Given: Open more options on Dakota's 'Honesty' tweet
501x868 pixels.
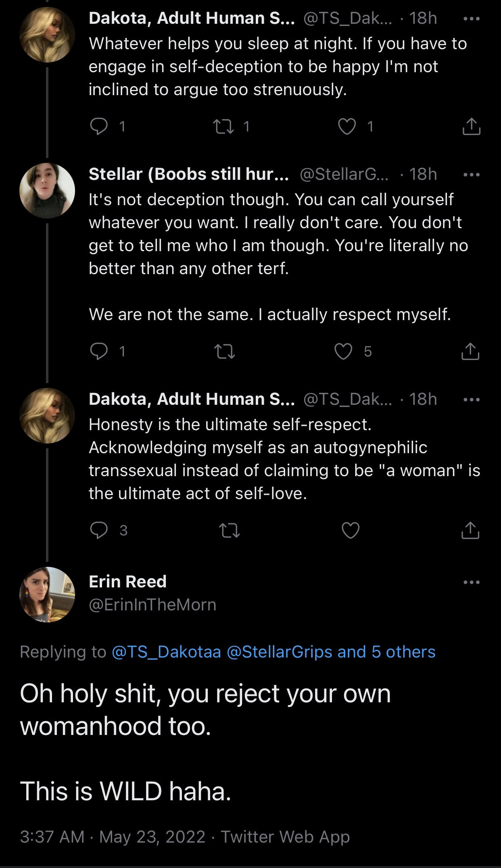Looking at the screenshot, I should [x=472, y=400].
